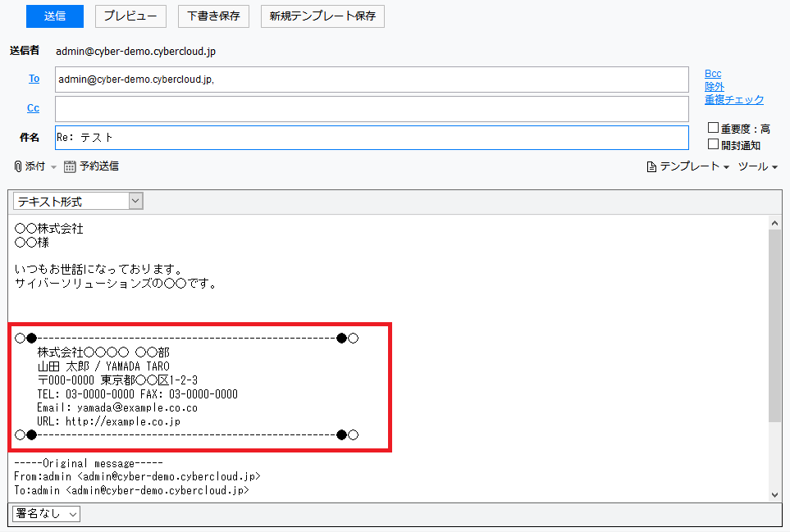Click the いつもお世話になっております line

pos(98,269)
